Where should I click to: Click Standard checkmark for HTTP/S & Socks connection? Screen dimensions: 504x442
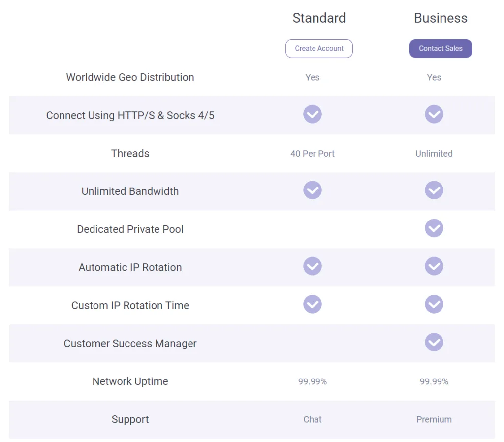click(313, 114)
